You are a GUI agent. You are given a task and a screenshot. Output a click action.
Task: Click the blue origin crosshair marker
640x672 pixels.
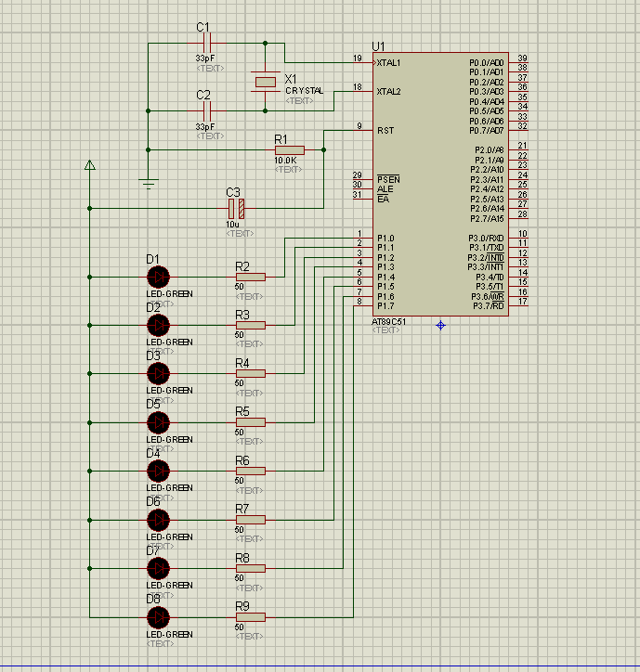[x=440, y=325]
